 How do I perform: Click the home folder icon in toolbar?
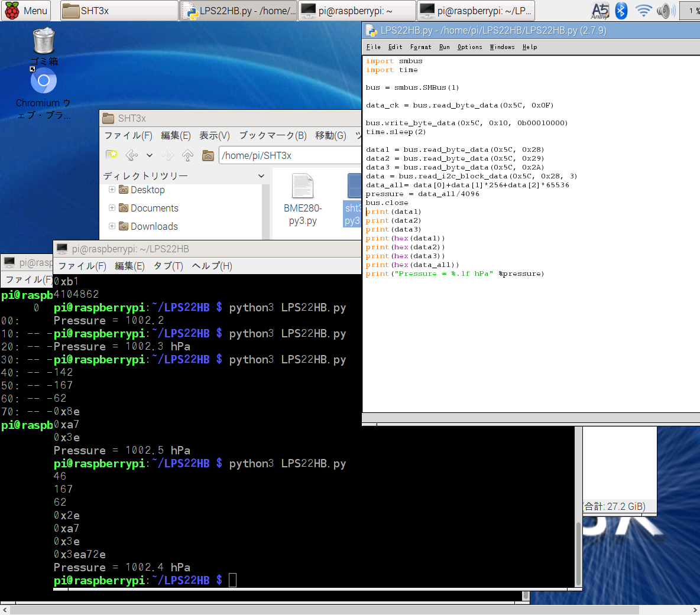208,155
